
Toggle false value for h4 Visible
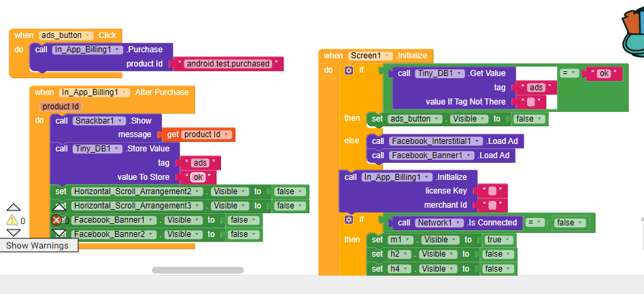[498, 269]
